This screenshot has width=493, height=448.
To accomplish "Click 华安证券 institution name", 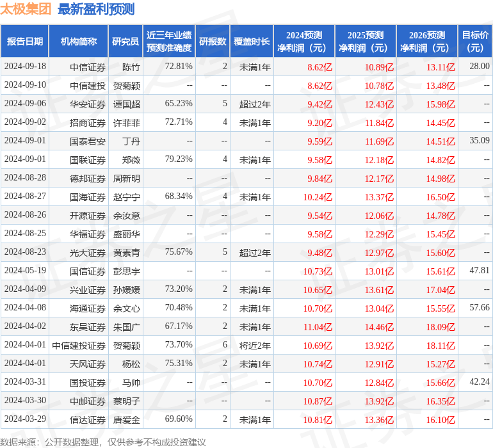I will point(88,104).
